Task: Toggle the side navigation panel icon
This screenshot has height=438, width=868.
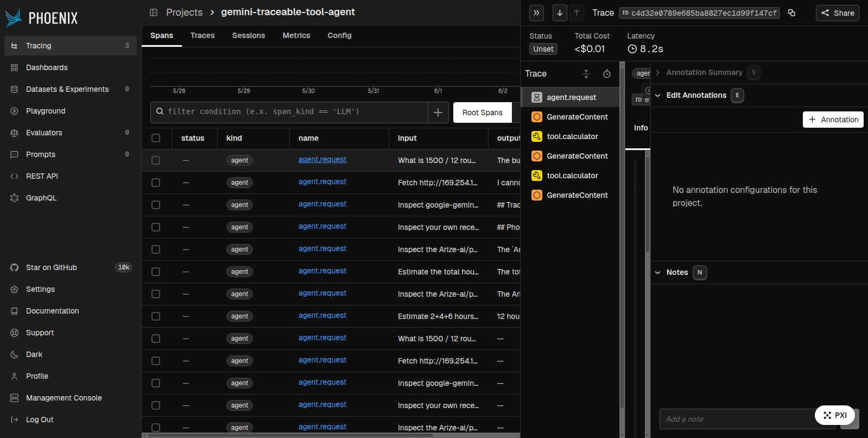Action: [154, 12]
